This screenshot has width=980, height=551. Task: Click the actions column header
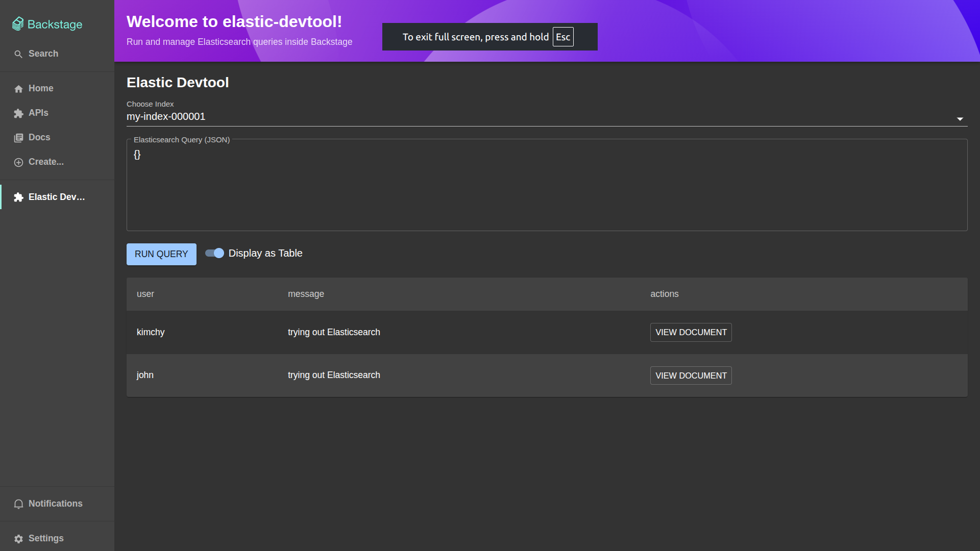[664, 294]
